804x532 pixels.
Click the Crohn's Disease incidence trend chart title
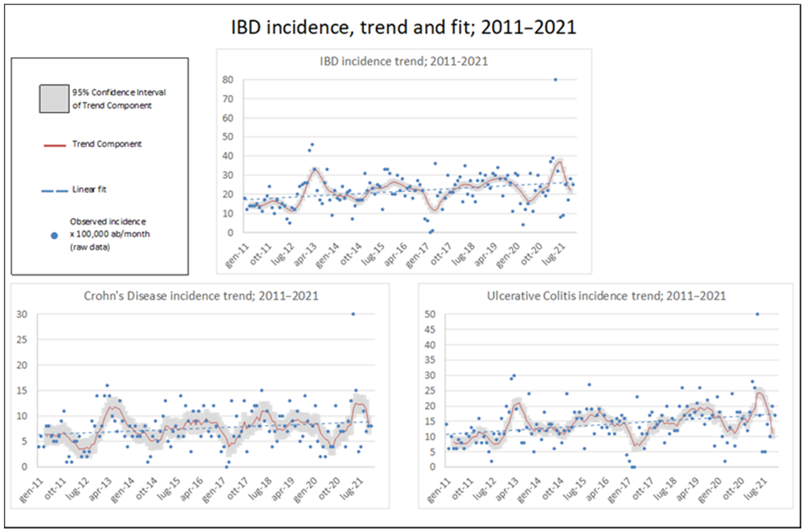pos(201,296)
